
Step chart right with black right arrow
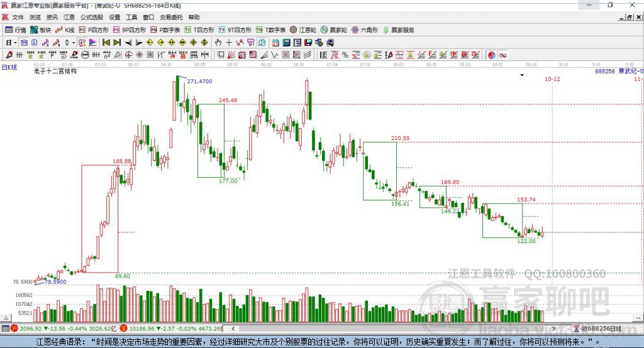tap(139, 43)
